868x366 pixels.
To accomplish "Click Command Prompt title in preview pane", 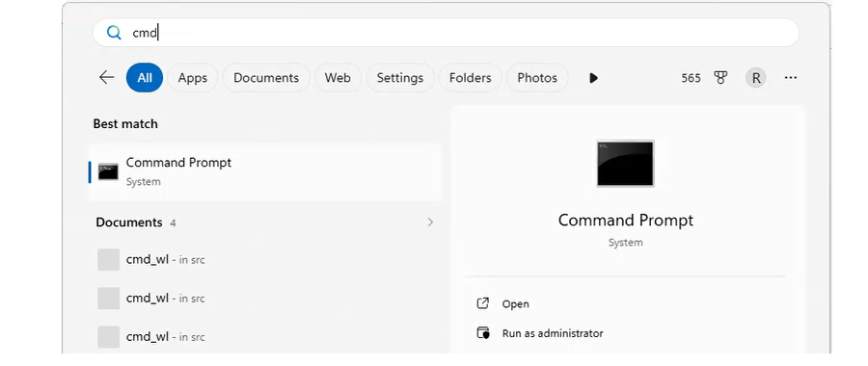I will click(x=626, y=220).
